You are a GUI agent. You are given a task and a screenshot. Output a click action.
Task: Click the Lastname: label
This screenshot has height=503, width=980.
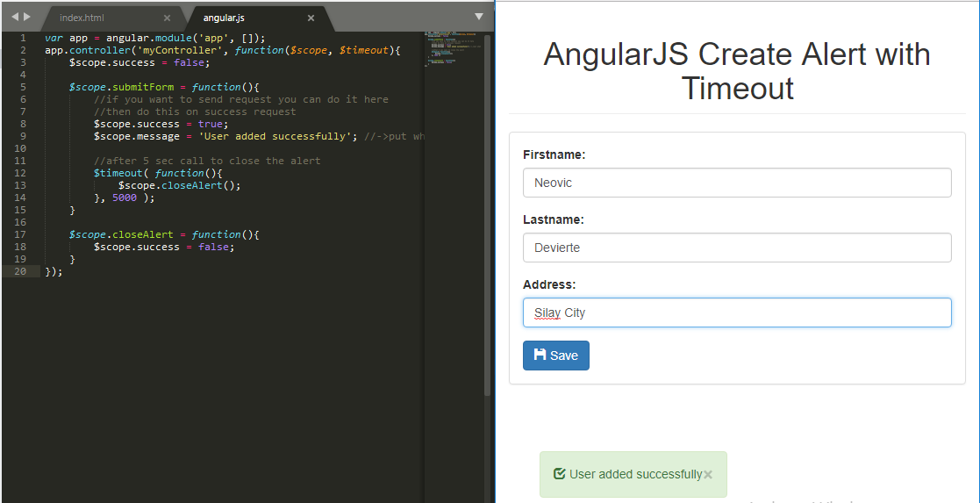click(553, 219)
